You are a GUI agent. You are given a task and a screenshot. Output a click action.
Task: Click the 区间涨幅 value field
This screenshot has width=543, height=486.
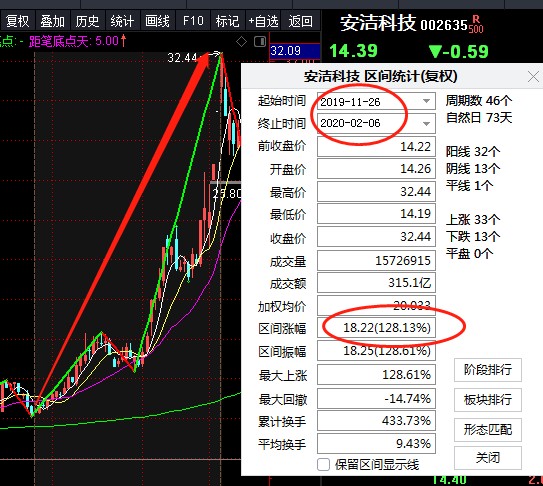click(376, 328)
